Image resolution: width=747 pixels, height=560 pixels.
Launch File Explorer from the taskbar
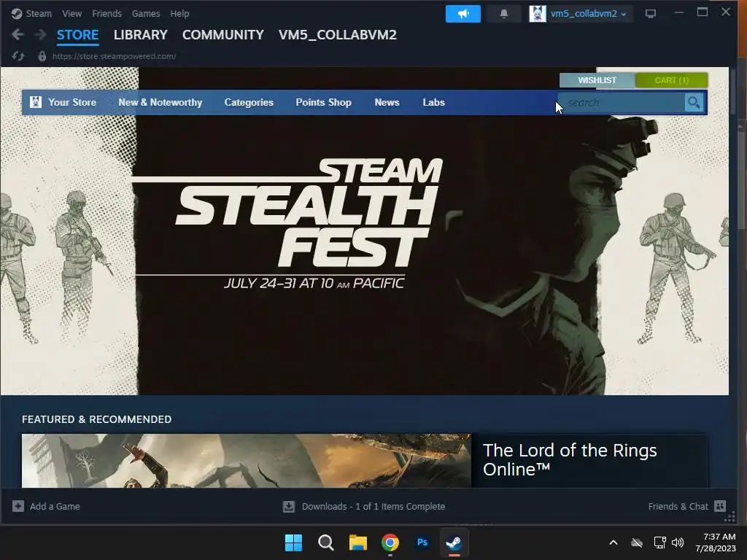click(x=357, y=542)
